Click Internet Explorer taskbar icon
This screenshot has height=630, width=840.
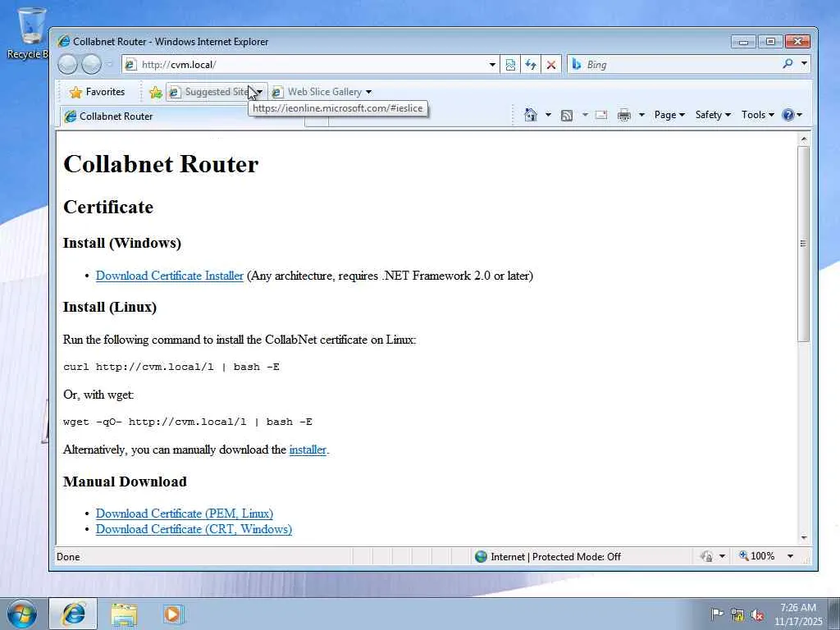tap(73, 614)
